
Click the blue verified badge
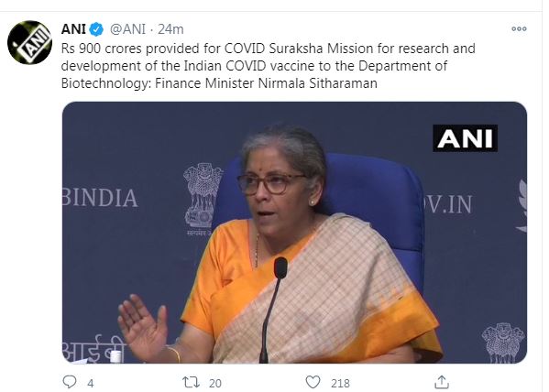coord(96,29)
